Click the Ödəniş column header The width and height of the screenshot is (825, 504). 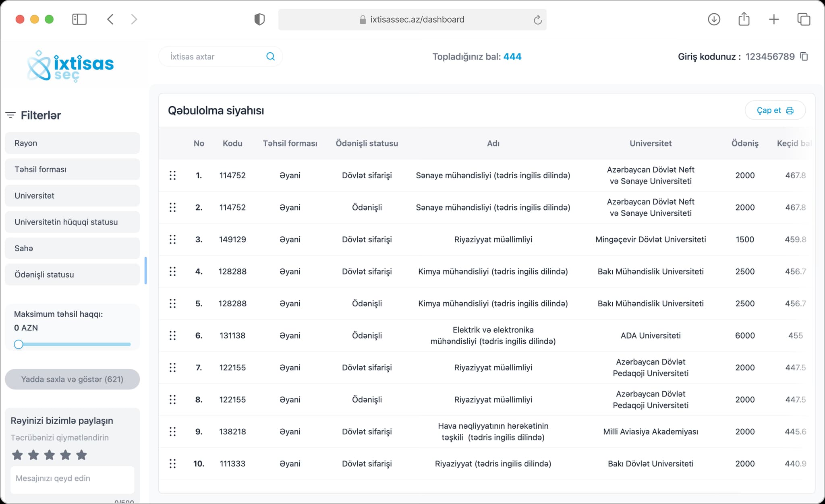point(745,143)
